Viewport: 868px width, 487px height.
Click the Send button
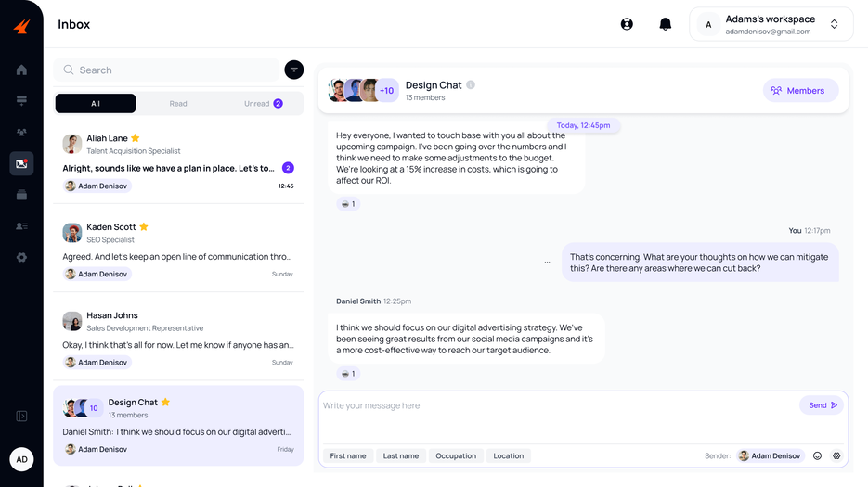[822, 405]
